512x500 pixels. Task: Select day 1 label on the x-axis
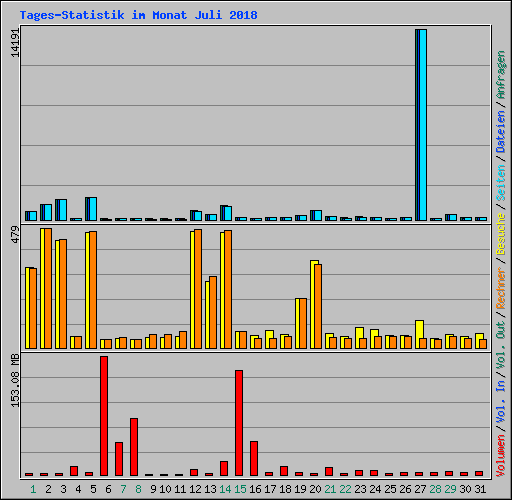pos(33,489)
